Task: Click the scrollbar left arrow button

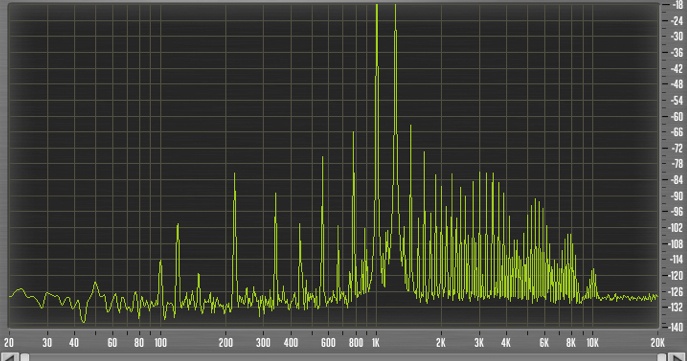Action: tap(10, 357)
